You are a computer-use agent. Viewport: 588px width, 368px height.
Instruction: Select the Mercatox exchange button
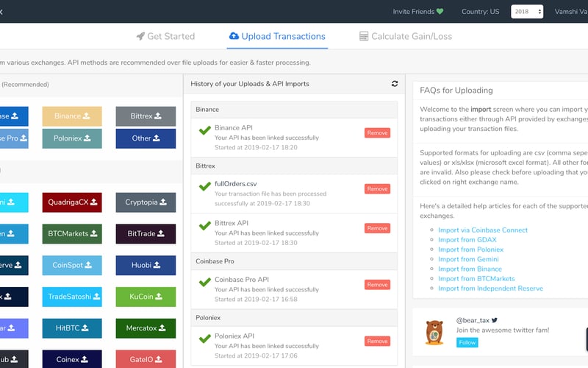pyautogui.click(x=146, y=328)
